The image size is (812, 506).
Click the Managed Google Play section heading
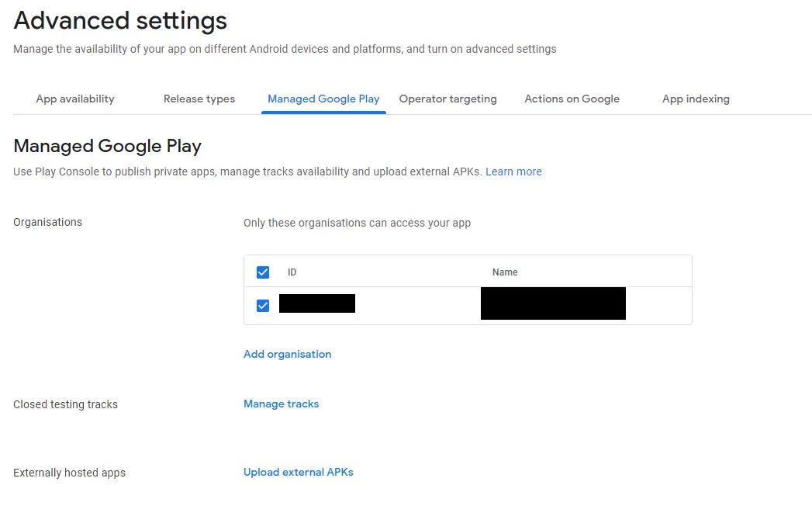tap(107, 146)
